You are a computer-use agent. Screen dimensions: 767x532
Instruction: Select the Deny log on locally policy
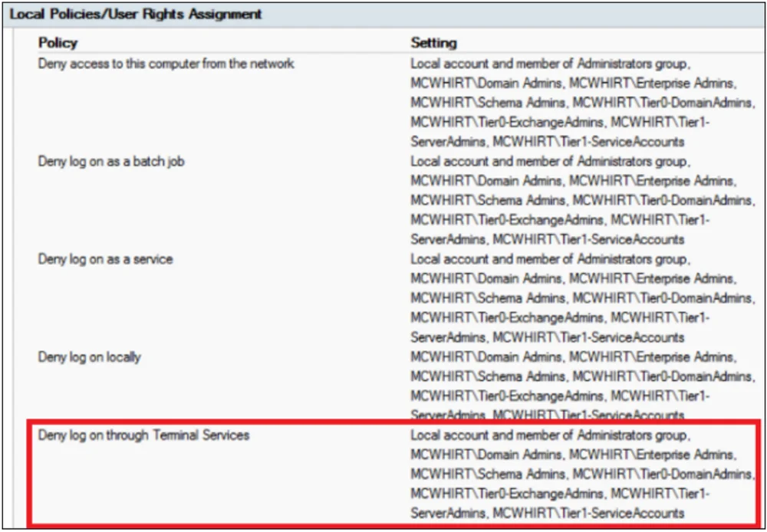coord(91,356)
